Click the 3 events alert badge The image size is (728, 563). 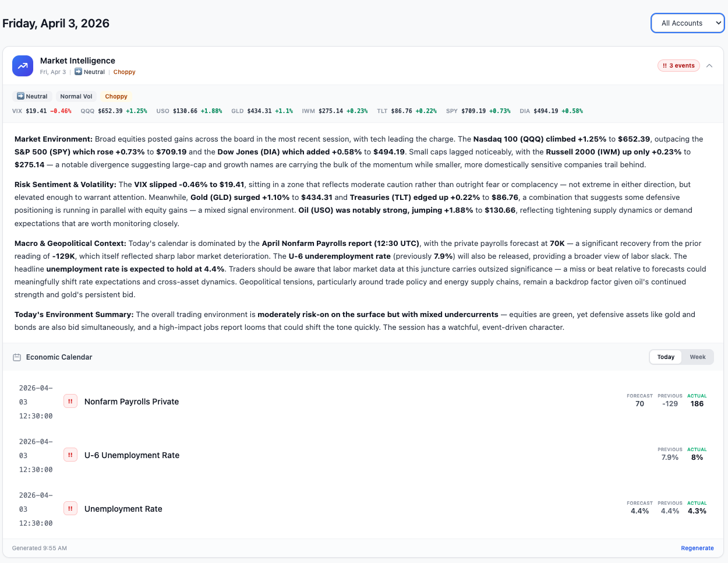click(678, 65)
